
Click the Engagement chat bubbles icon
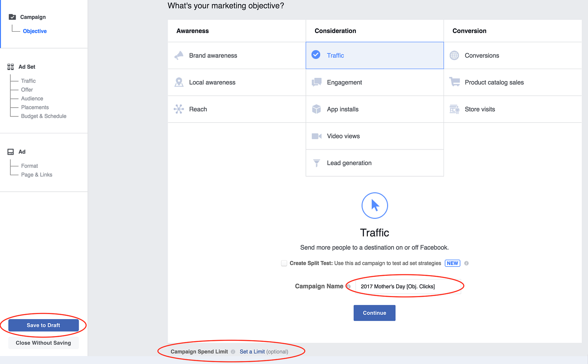(316, 82)
